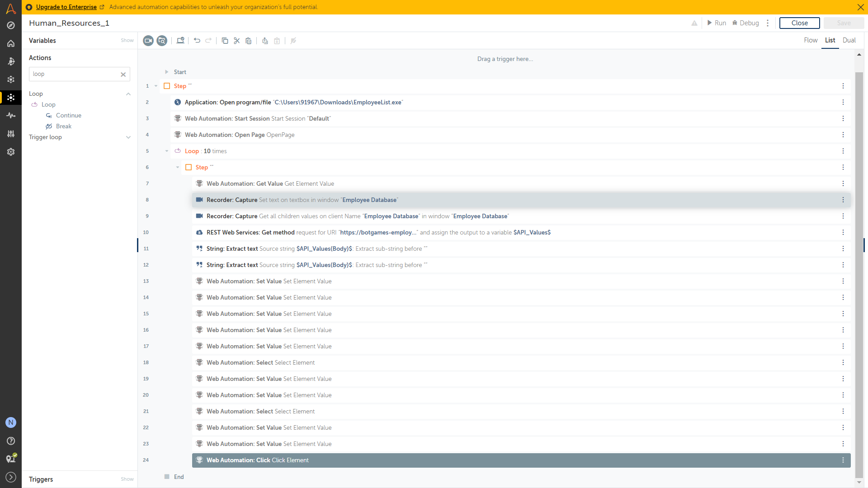The width and height of the screenshot is (868, 488).
Task: Clear the loop search field
Action: 123,75
